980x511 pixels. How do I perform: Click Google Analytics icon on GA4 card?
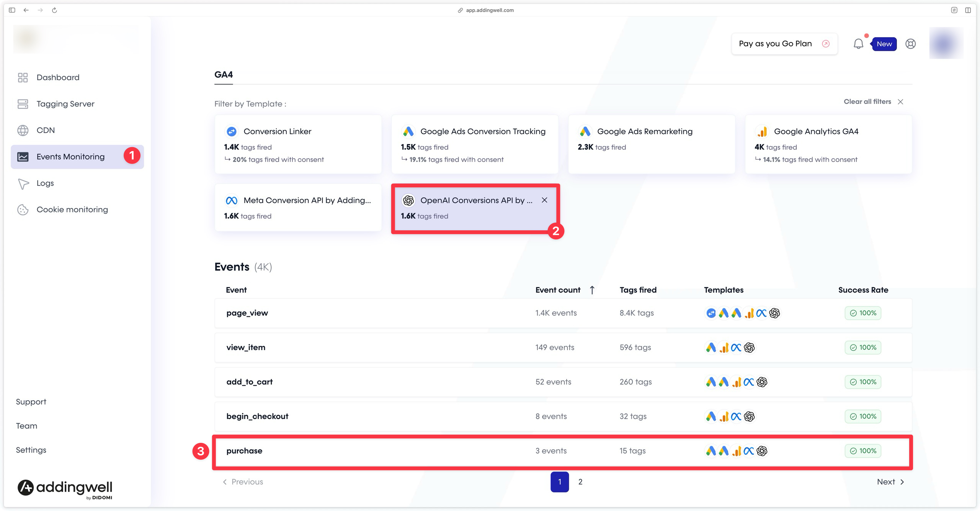[x=762, y=131]
